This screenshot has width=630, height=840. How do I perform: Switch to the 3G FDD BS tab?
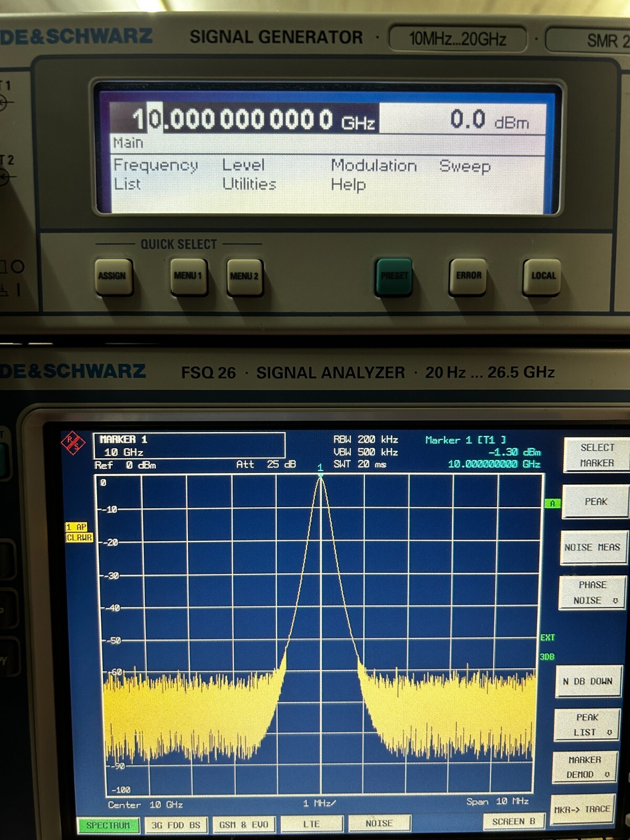176,825
